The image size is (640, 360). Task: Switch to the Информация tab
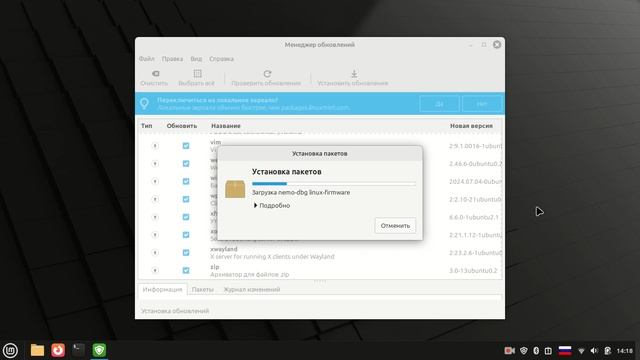[x=162, y=289]
